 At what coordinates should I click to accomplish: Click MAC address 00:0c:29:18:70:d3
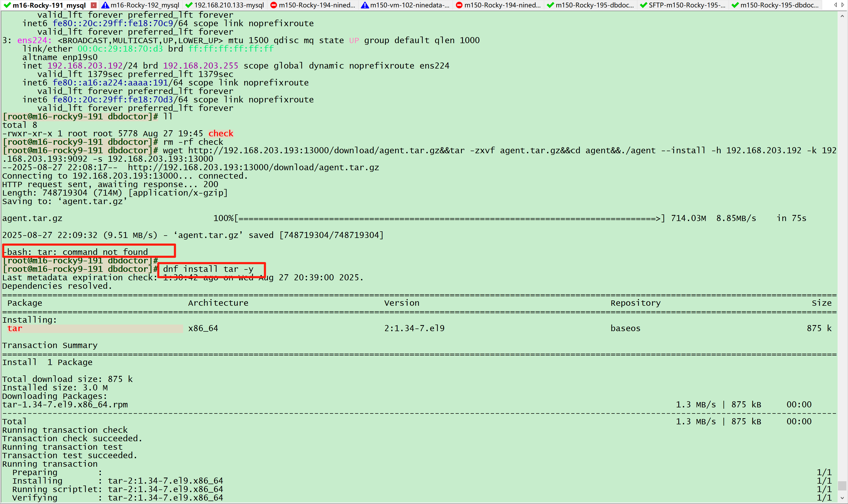pos(120,49)
